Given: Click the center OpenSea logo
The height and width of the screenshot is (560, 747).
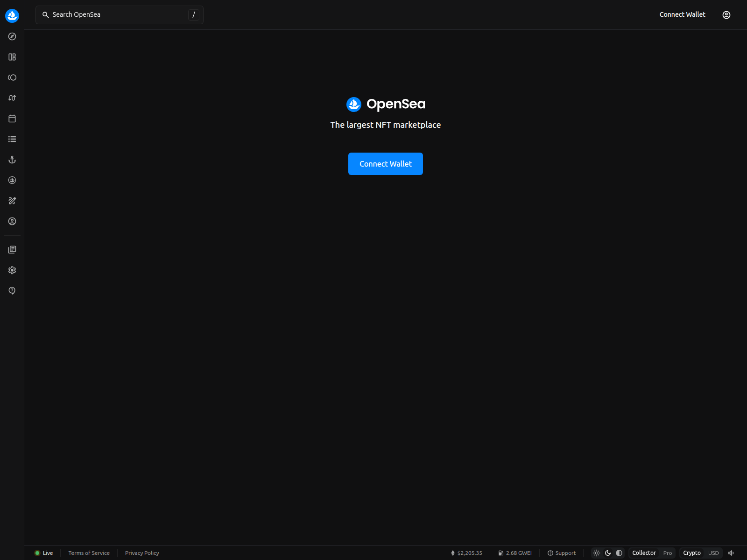Looking at the screenshot, I should (386, 104).
